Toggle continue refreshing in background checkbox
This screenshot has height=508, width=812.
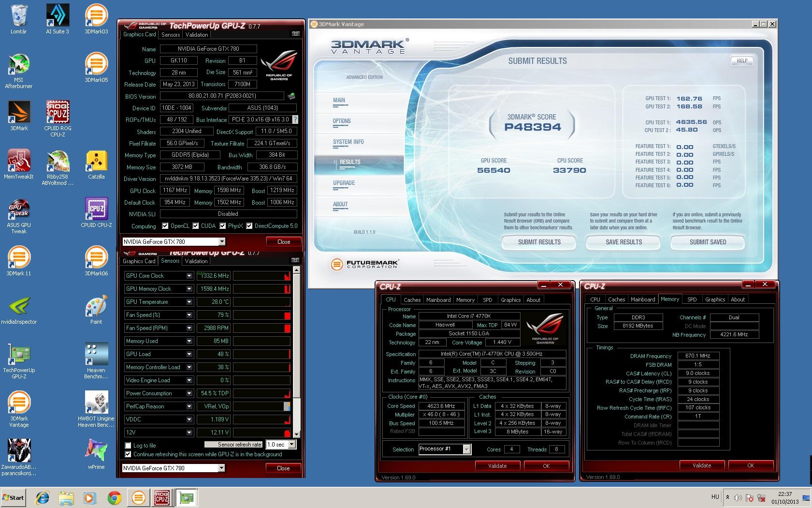click(128, 454)
